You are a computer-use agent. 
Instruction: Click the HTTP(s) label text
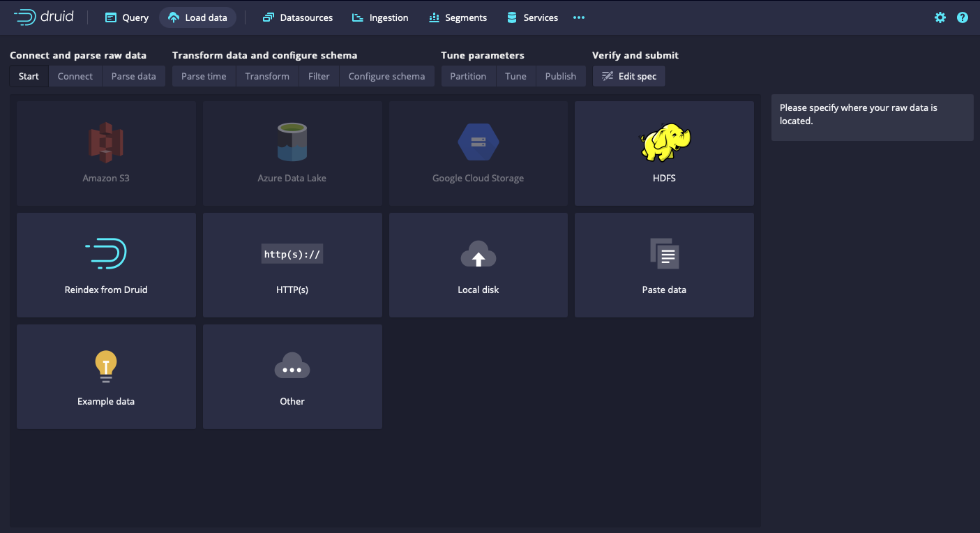coord(292,290)
